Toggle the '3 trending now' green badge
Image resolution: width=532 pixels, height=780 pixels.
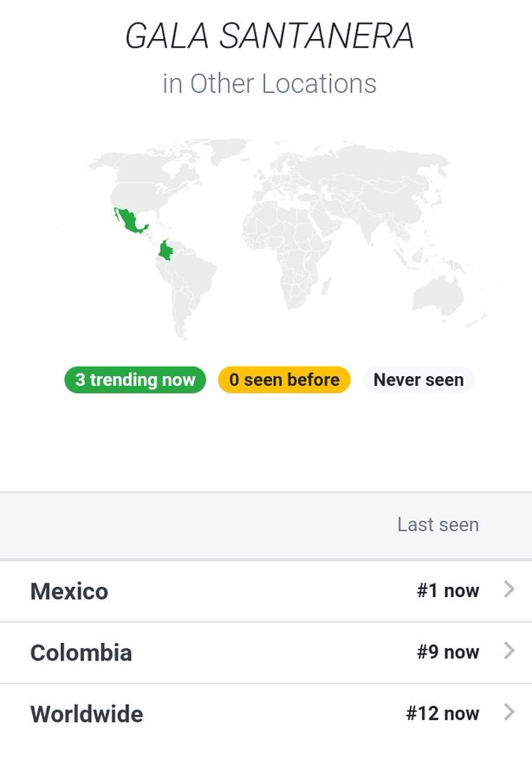coord(135,380)
